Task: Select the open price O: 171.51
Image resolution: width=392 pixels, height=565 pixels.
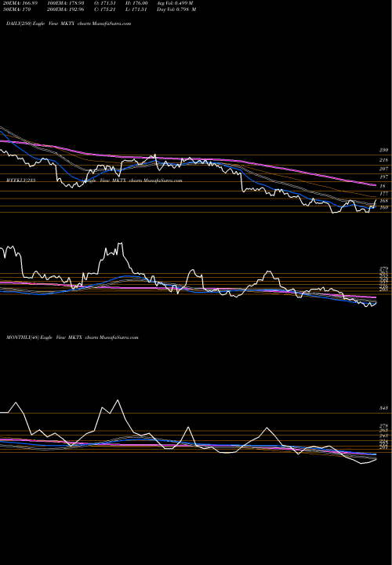Action: coord(103,3)
